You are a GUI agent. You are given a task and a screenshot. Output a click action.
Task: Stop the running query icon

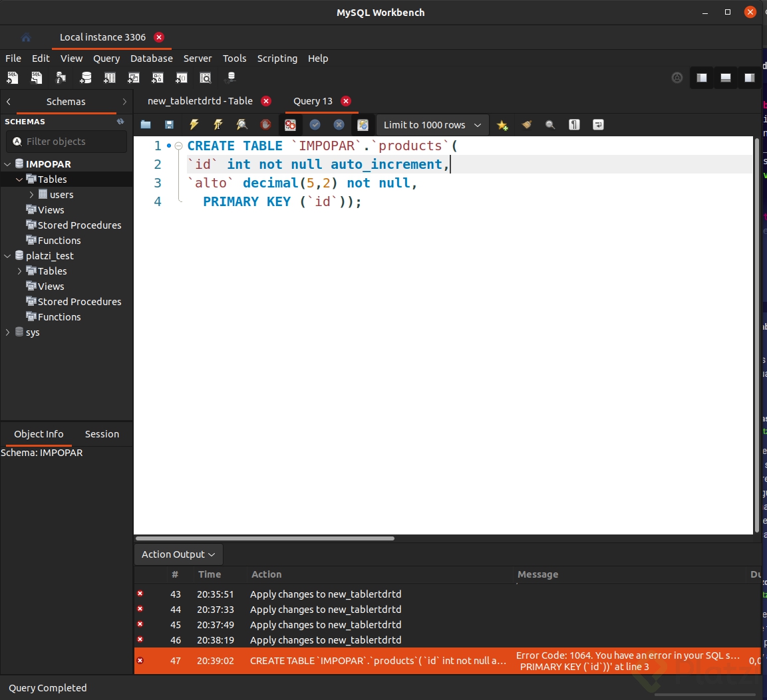tap(265, 125)
